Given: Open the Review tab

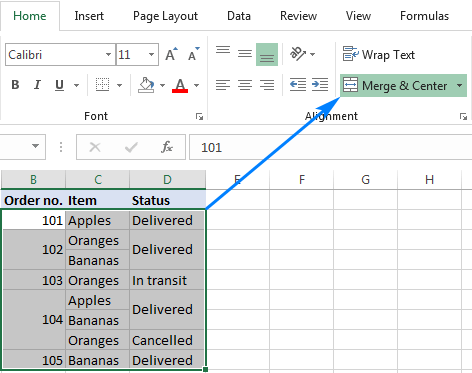Looking at the screenshot, I should [298, 16].
